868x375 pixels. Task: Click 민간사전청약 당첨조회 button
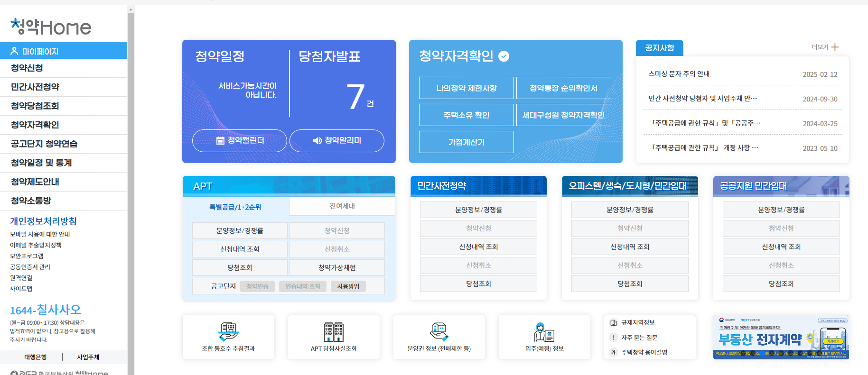[478, 284]
